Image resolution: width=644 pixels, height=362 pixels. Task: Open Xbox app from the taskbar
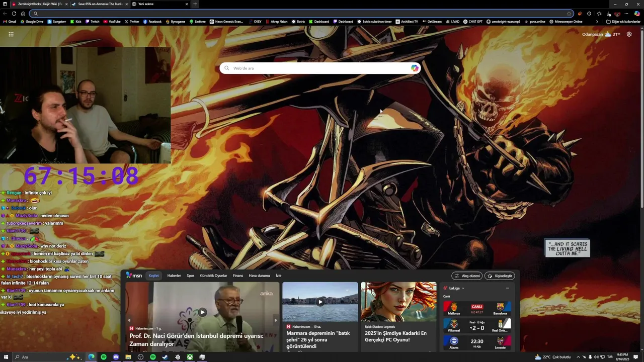click(x=190, y=357)
